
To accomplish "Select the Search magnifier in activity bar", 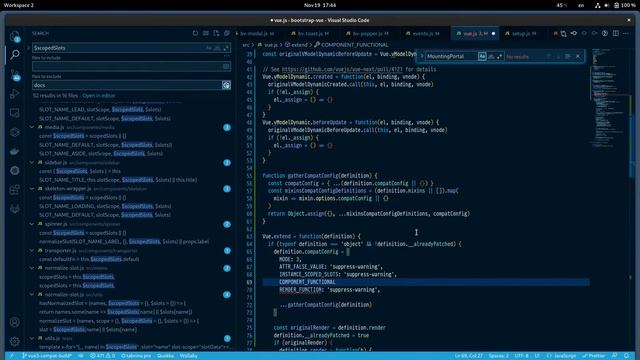I will (x=15, y=54).
